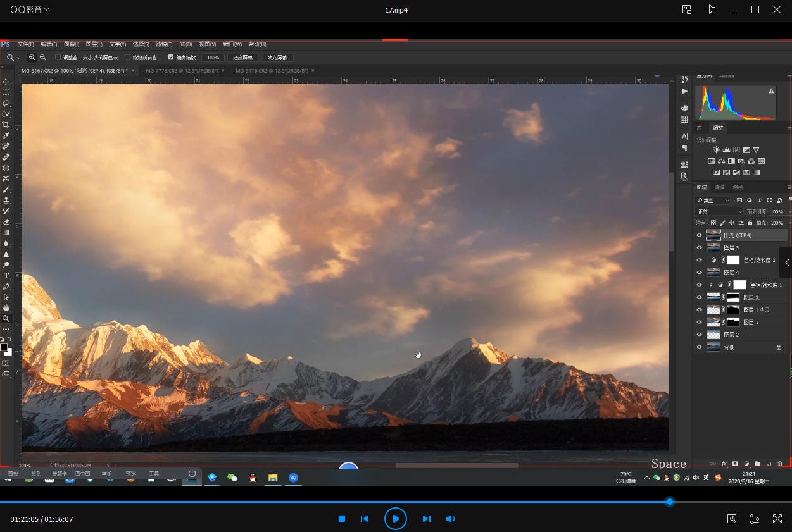
Task: Pin the player window on top
Action: click(x=712, y=9)
